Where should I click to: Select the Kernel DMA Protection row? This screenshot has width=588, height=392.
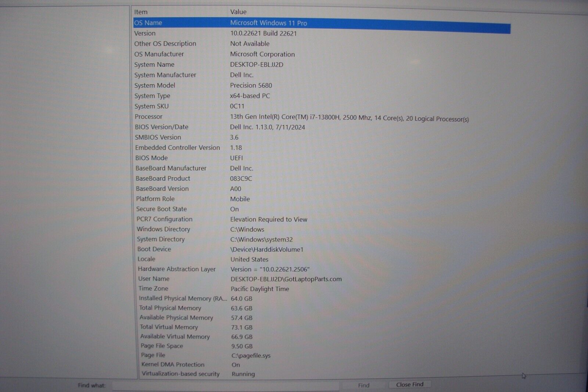click(322, 365)
